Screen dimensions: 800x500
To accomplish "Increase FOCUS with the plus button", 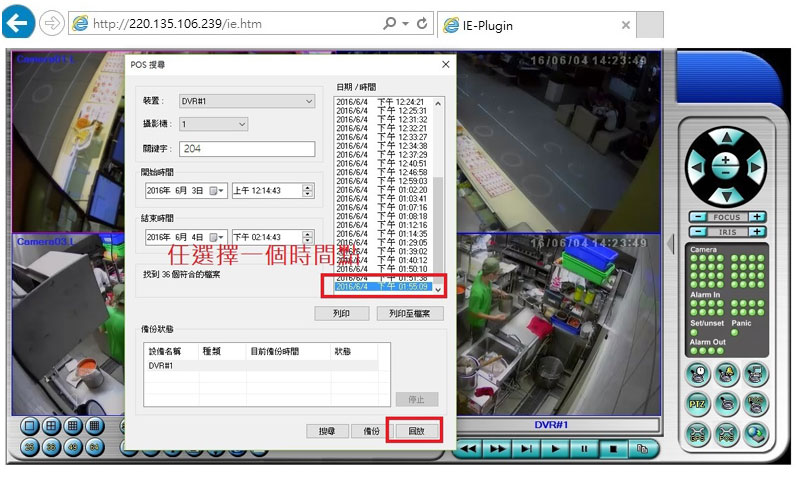I will coord(757,217).
